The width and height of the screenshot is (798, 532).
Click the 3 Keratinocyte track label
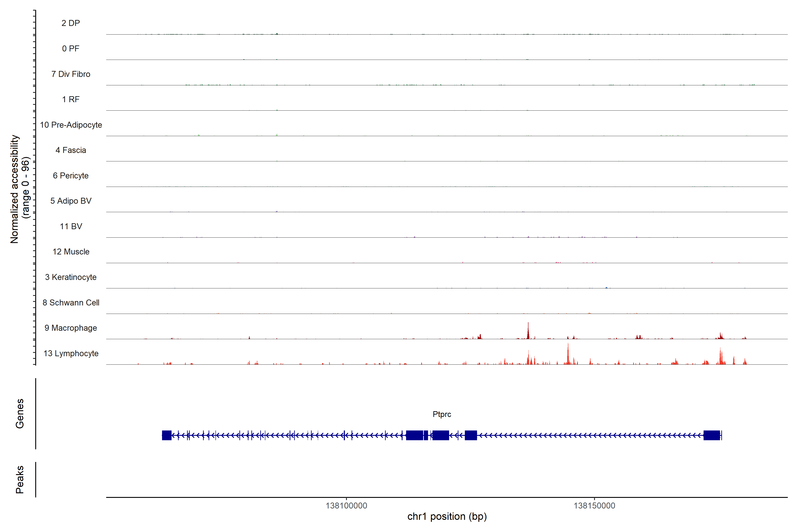click(x=70, y=277)
